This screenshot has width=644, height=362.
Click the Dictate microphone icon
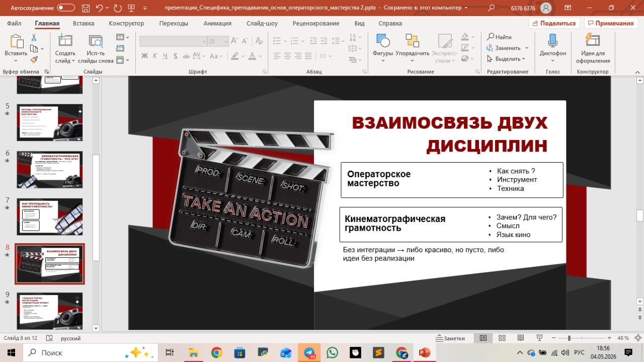552,41
